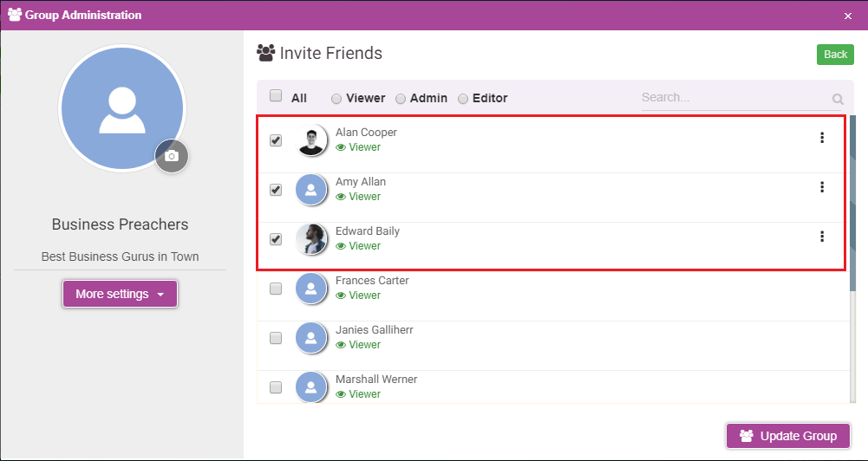Click Frances Carter's default avatar
Viewport: 868px width, 461px height.
311,289
